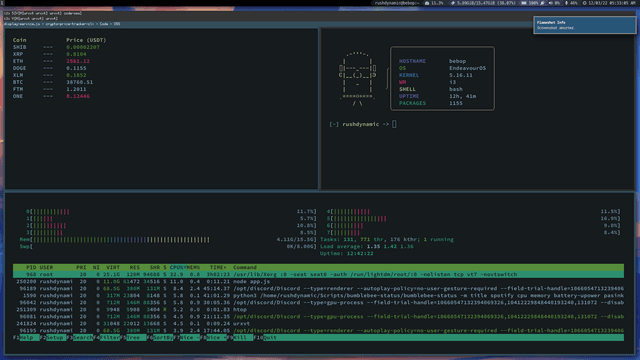Click the crypto price tracker Code-OSS window title

[x=62, y=24]
